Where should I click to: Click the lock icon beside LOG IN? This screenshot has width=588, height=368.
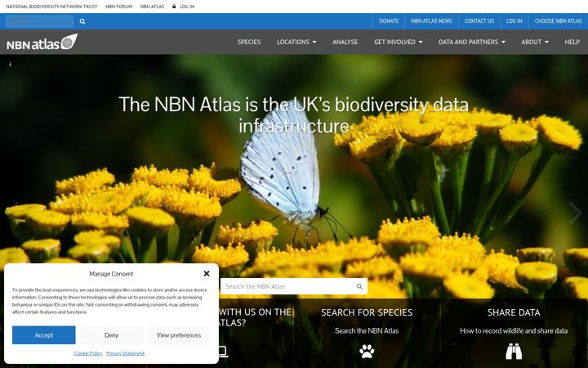pos(174,6)
